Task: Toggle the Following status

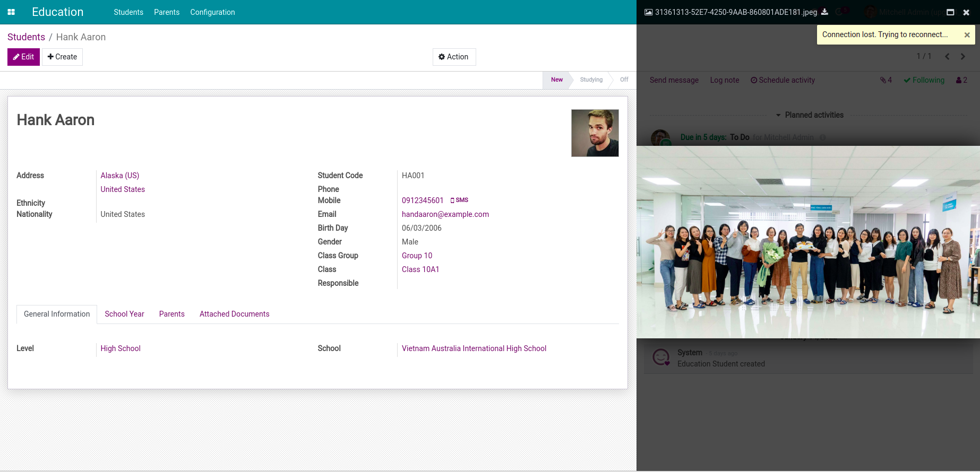Action: (924, 80)
